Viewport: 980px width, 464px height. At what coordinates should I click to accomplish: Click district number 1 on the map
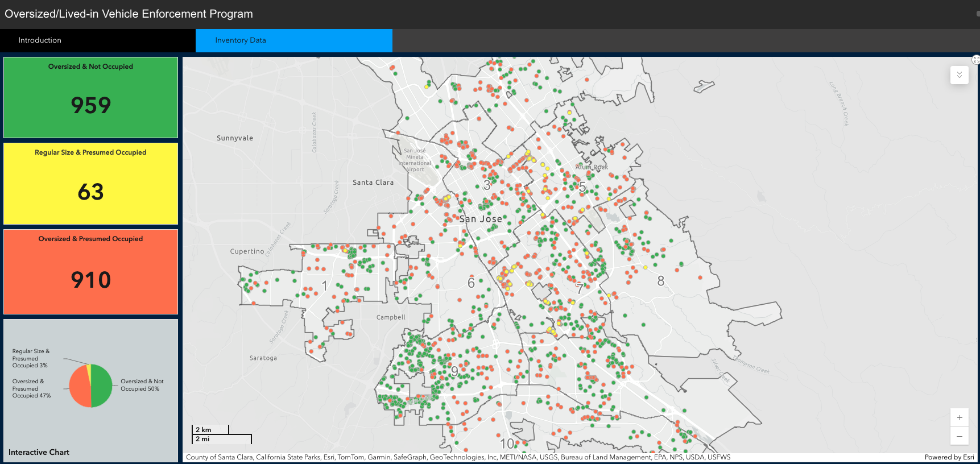[x=324, y=285]
